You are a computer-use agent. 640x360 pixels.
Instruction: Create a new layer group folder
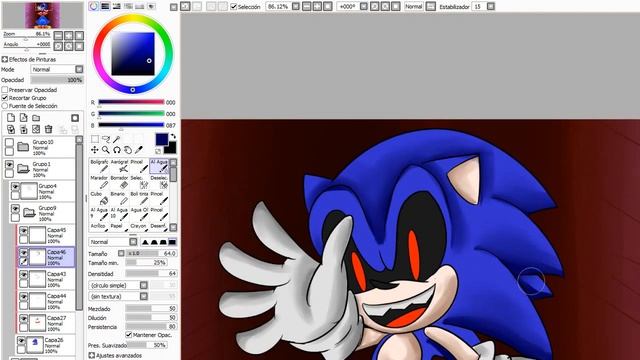(36, 118)
